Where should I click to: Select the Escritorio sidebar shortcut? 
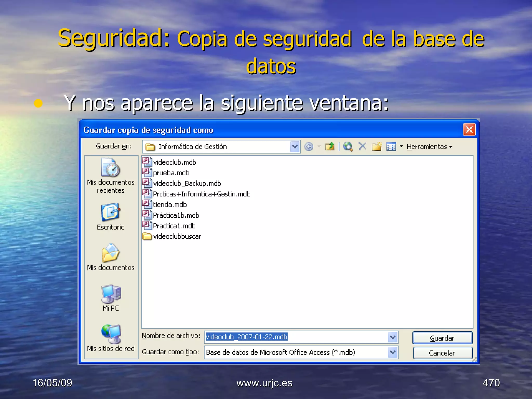tap(111, 217)
